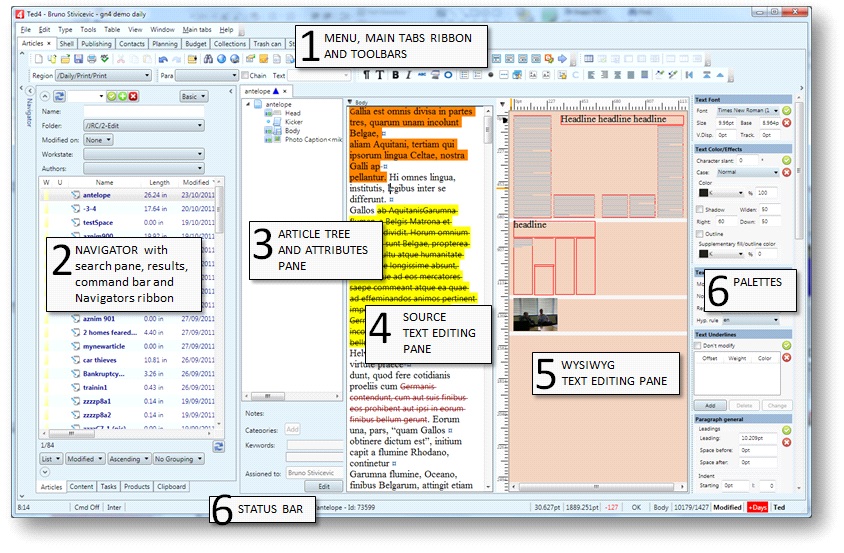844x553 pixels.
Task: Collapse the antelope tree root node
Action: pyautogui.click(x=248, y=104)
